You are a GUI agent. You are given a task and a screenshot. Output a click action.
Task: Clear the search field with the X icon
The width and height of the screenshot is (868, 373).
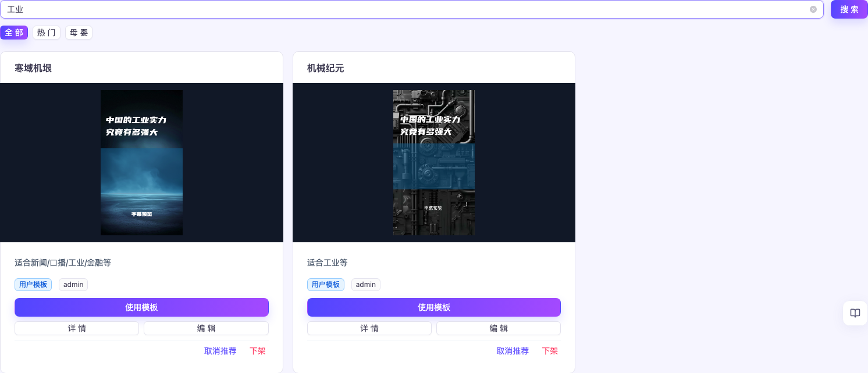(813, 9)
